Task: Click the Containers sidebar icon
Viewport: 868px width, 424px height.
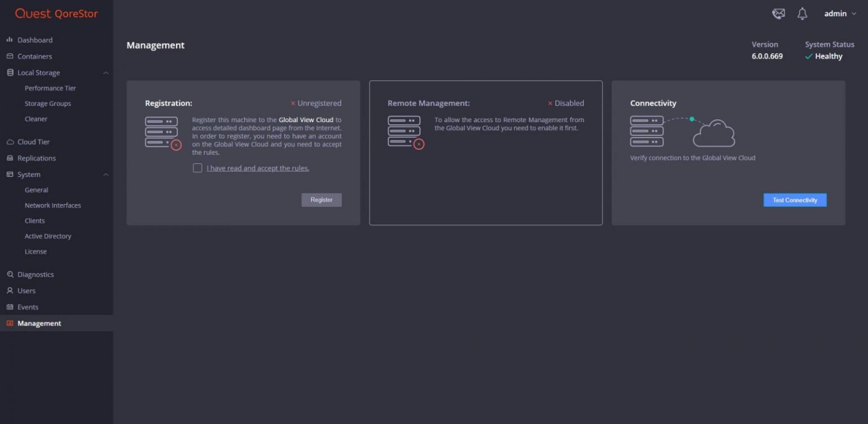Action: pos(10,57)
